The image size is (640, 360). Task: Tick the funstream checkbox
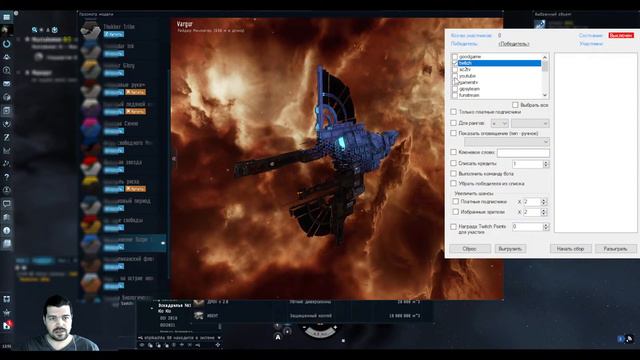[455, 95]
